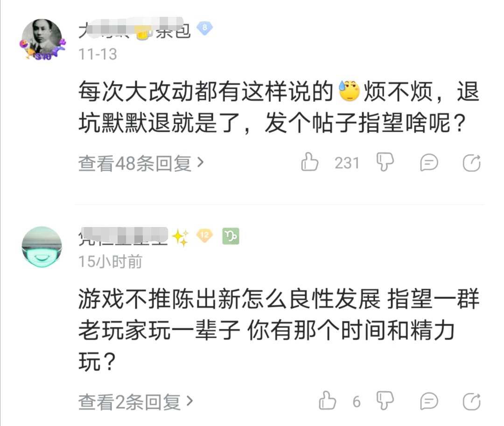Tap the level 12 diamond badge
Screen dimensions: 504x426
click(203, 236)
